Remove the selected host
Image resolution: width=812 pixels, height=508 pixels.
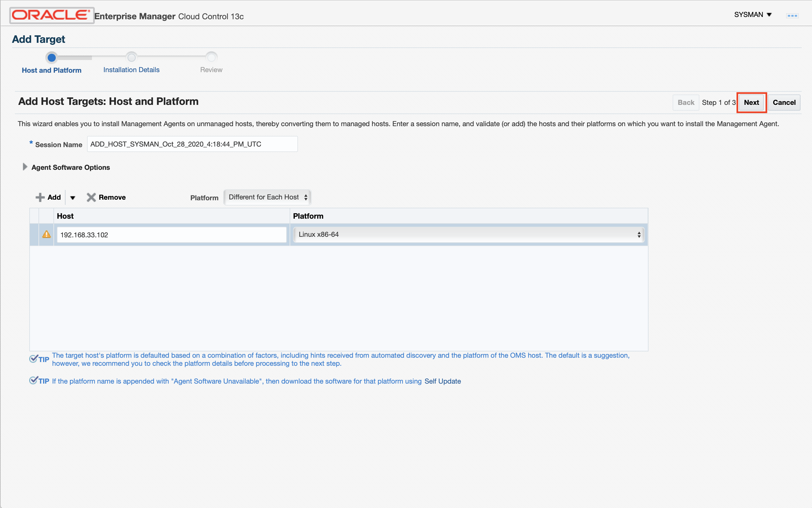point(106,197)
